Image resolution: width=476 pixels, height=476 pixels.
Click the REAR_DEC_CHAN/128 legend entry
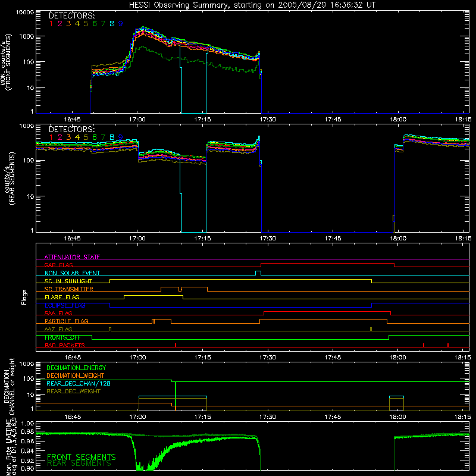tap(79, 383)
